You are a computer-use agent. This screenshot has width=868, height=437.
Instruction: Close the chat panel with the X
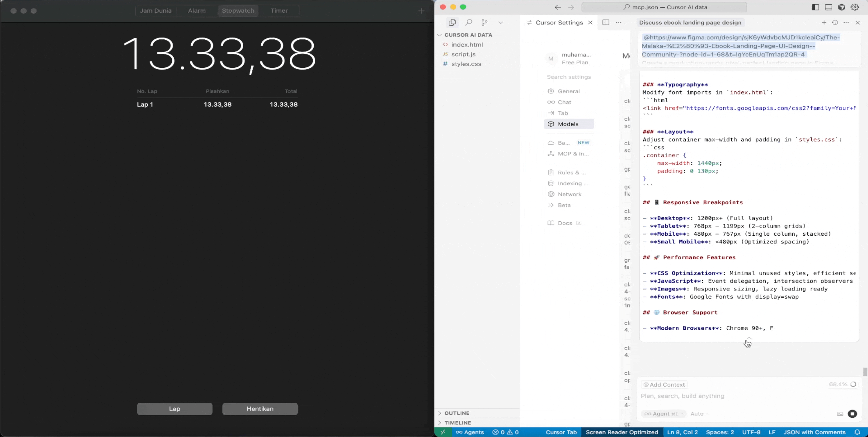click(x=858, y=23)
